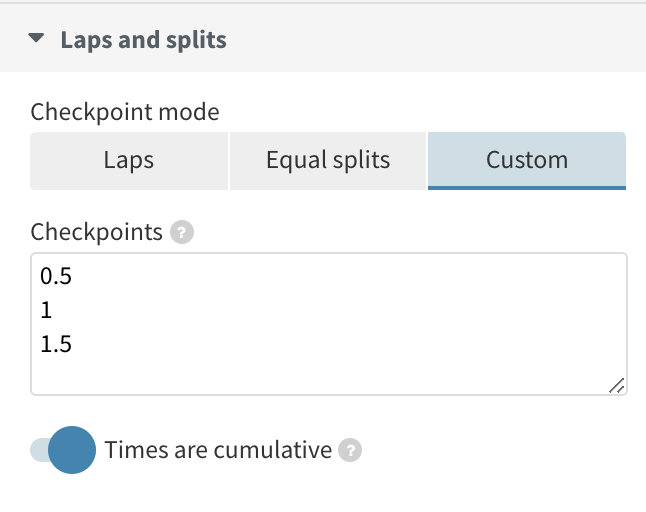Click the Laps and splits header title
Viewport: 646px width, 512px height.
[143, 40]
